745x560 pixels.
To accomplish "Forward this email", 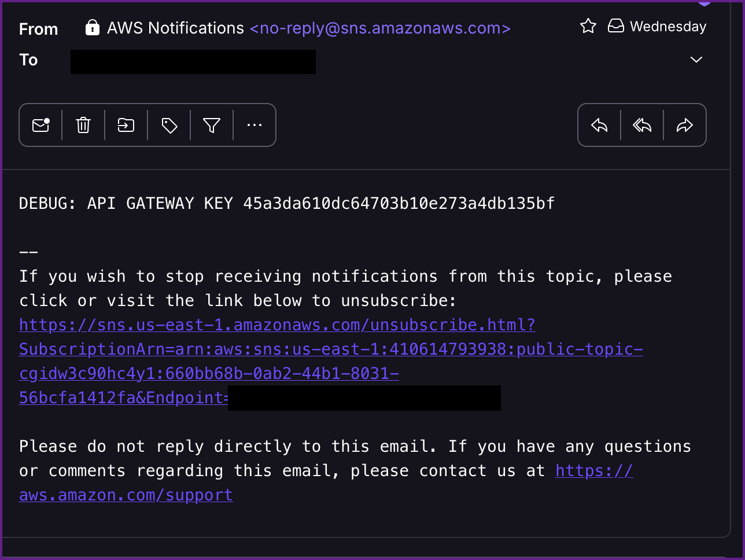I will coord(685,125).
